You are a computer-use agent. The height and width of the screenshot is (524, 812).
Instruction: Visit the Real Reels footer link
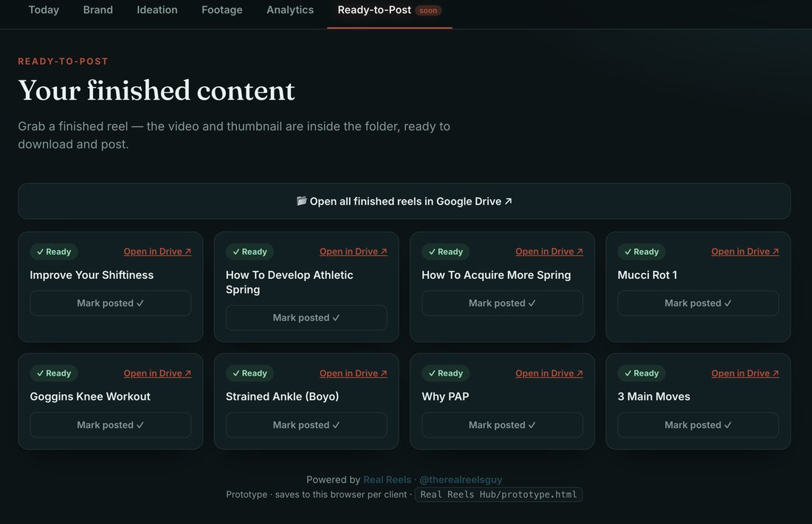click(x=387, y=480)
